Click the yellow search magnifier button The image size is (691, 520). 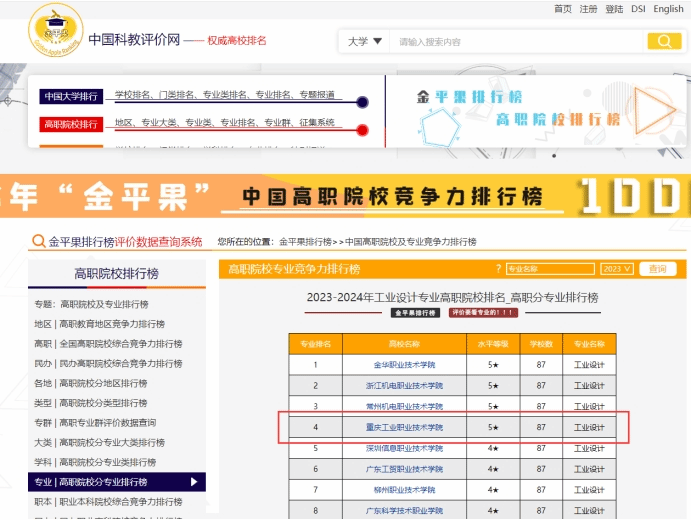coord(664,41)
